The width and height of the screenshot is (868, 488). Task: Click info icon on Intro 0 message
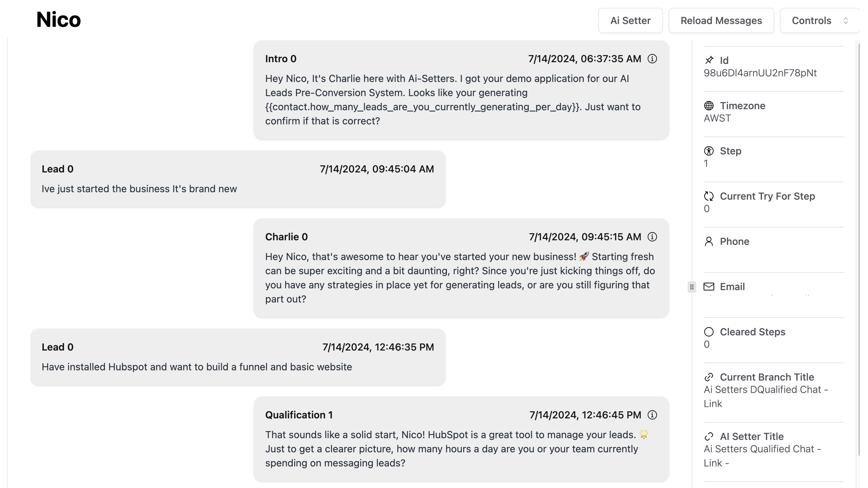point(652,59)
